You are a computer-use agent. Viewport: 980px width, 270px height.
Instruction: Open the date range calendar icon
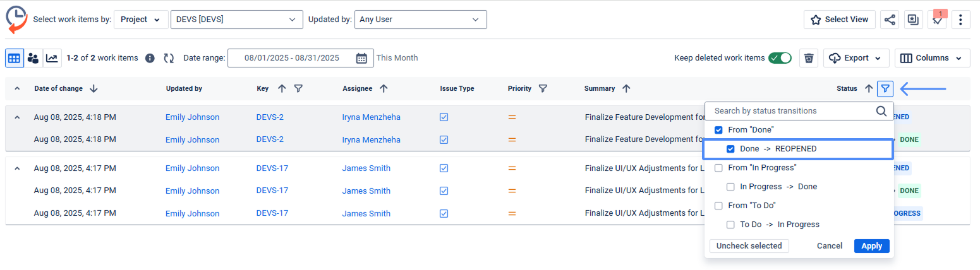pos(361,58)
